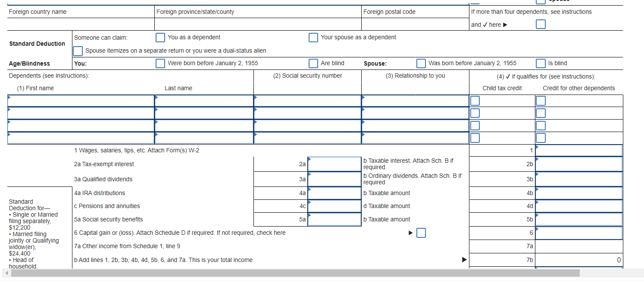Check spouse's "Was born before January 2, 1955" box

tap(421, 63)
